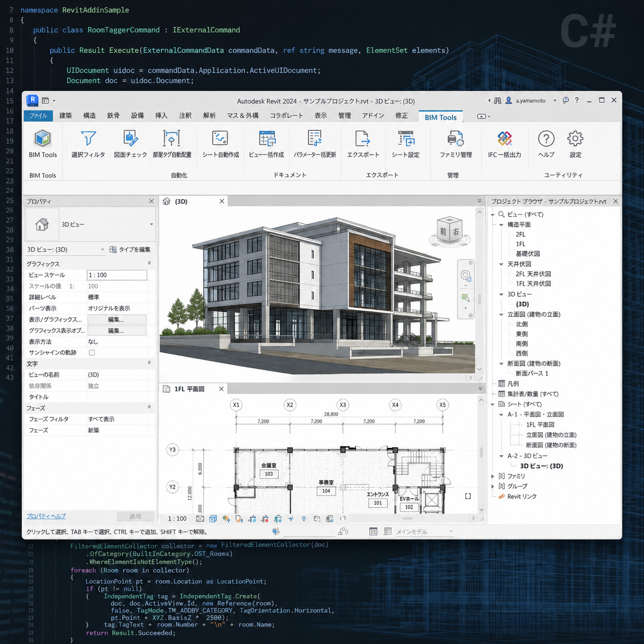This screenshot has height=644, width=644.
Task: Collapse the グラフィックス properties section
Action: (x=149, y=263)
